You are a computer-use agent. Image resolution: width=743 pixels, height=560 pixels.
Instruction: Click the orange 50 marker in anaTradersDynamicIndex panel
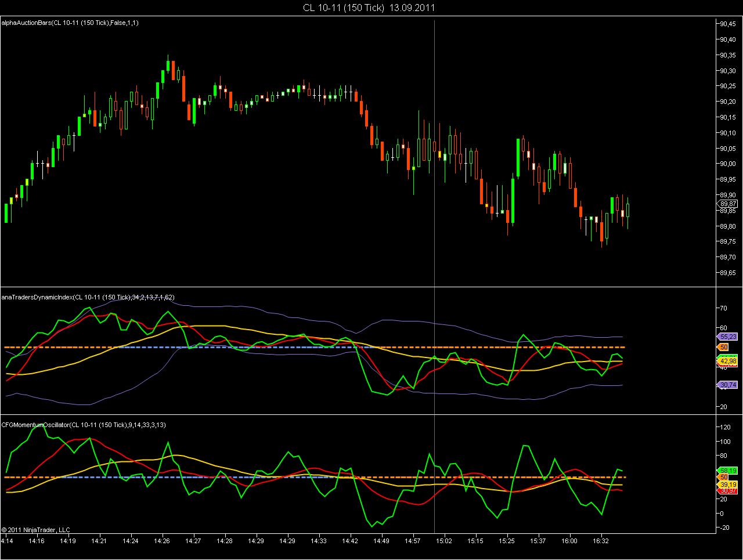point(724,346)
